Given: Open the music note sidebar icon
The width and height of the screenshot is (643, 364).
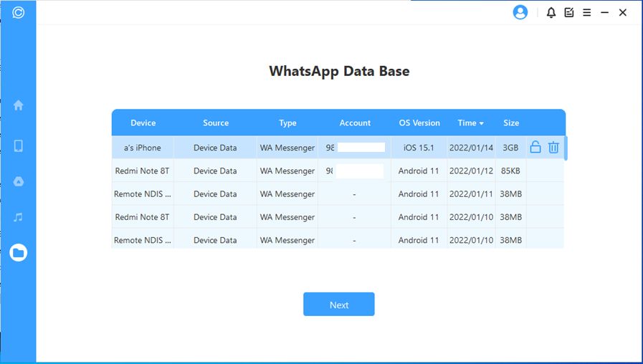Looking at the screenshot, I should point(19,216).
